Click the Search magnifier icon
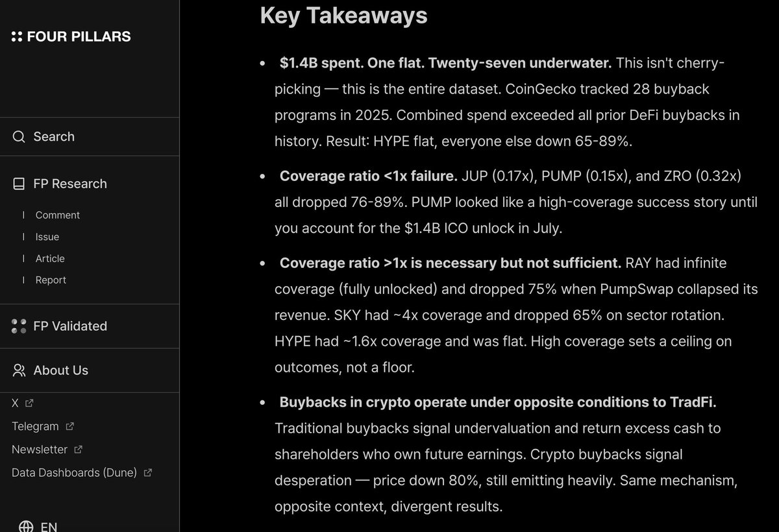The image size is (779, 532). click(19, 137)
